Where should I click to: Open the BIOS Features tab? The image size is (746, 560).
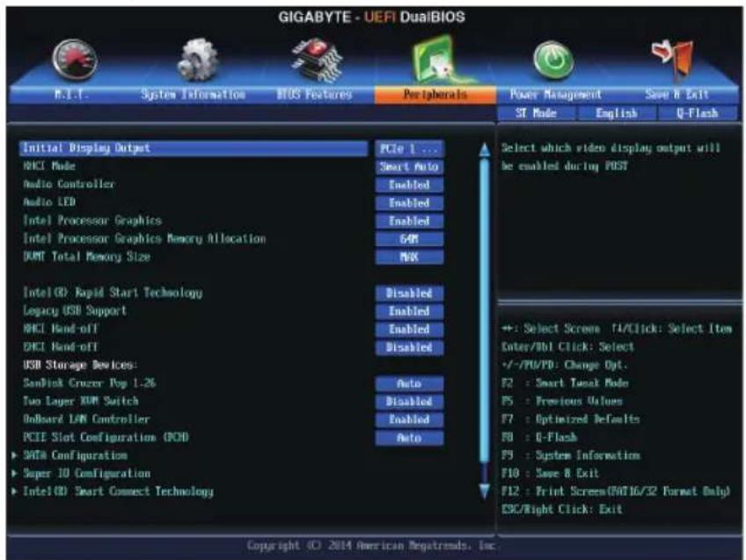tap(314, 95)
